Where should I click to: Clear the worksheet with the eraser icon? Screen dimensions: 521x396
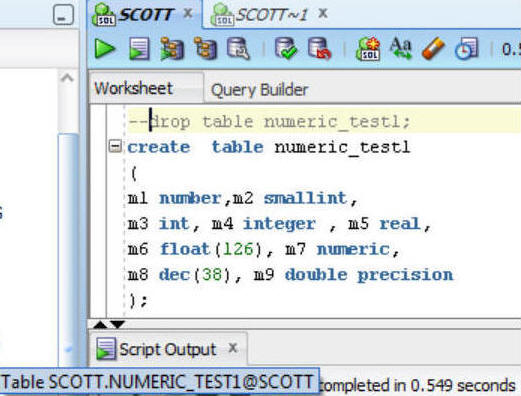[433, 49]
